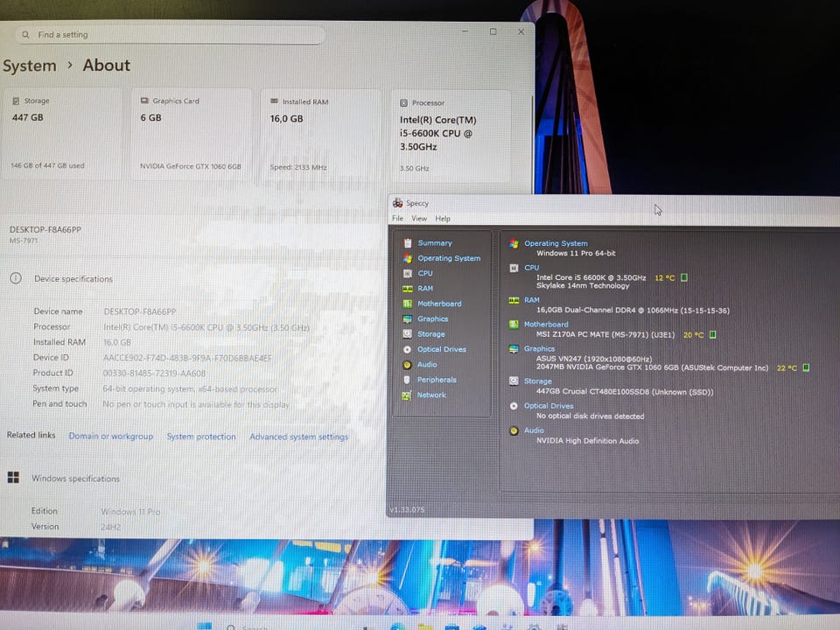Click green temperature indicator next to 12 °C
This screenshot has width=840, height=630.
(684, 277)
